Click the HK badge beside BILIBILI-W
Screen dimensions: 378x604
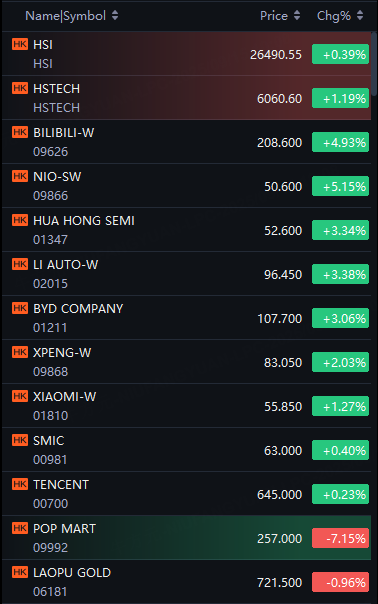tap(20, 132)
